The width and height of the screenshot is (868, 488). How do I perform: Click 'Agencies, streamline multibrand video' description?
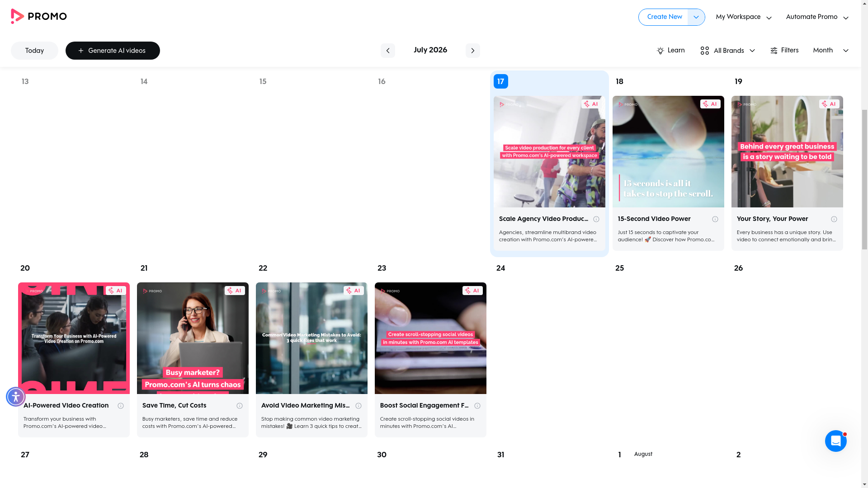point(548,236)
